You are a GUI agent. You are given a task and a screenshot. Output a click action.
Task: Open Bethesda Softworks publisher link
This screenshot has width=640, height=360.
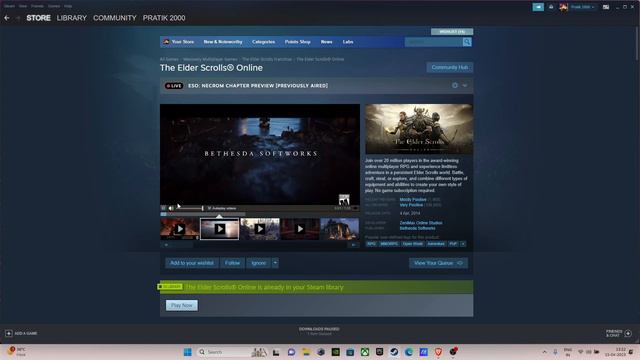pos(417,228)
